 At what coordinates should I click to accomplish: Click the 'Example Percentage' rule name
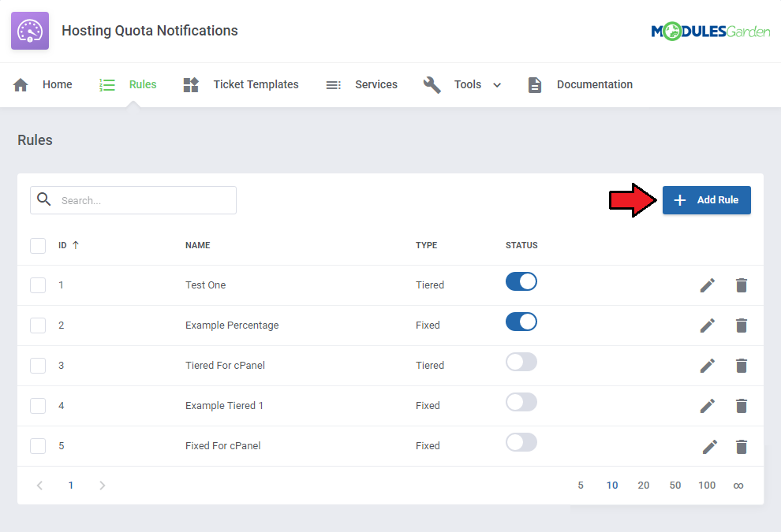click(x=232, y=326)
